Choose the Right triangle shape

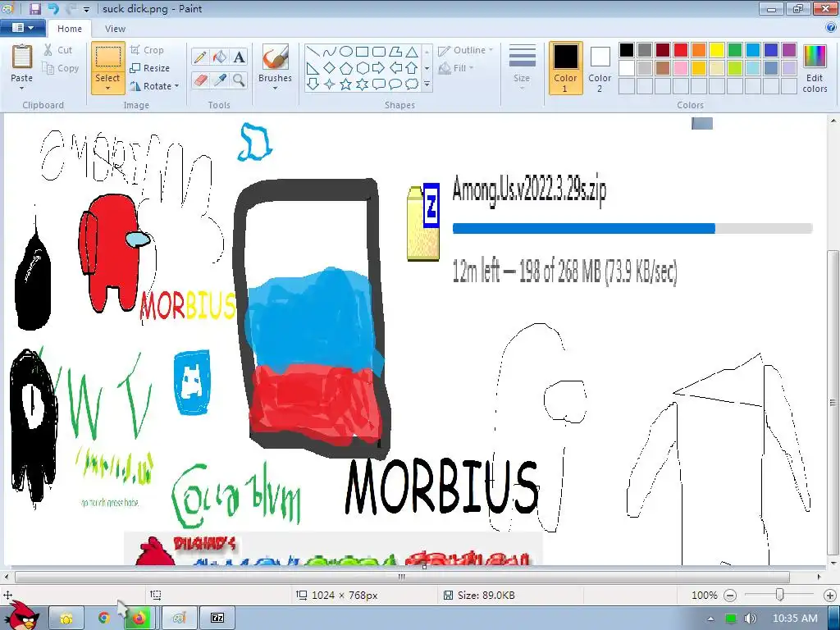click(x=313, y=68)
